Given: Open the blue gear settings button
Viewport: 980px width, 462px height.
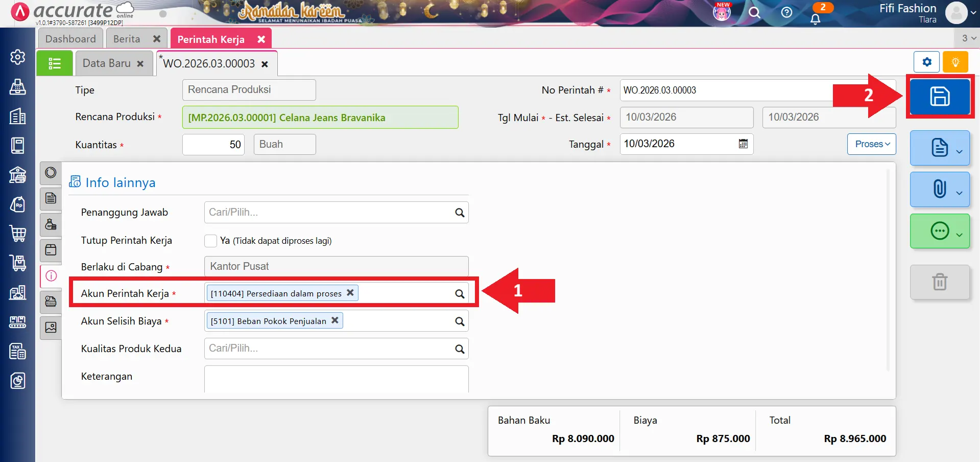Looking at the screenshot, I should [926, 62].
